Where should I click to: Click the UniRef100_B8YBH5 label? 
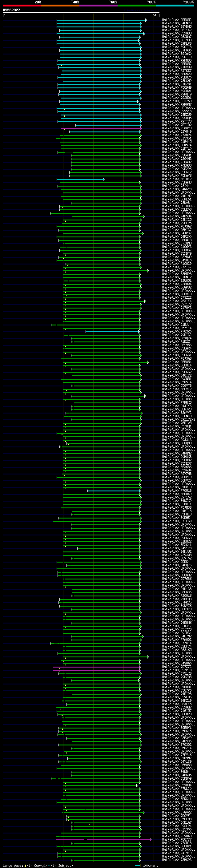pyautogui.click(x=177, y=26)
